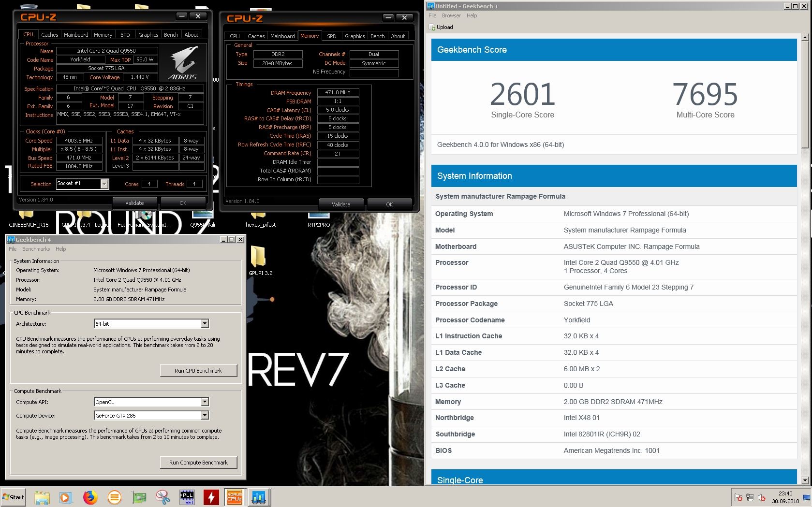Screen dimensions: 812x507
Task: Click Untitled - Geekbench 4 title bar icon
Action: click(x=430, y=6)
